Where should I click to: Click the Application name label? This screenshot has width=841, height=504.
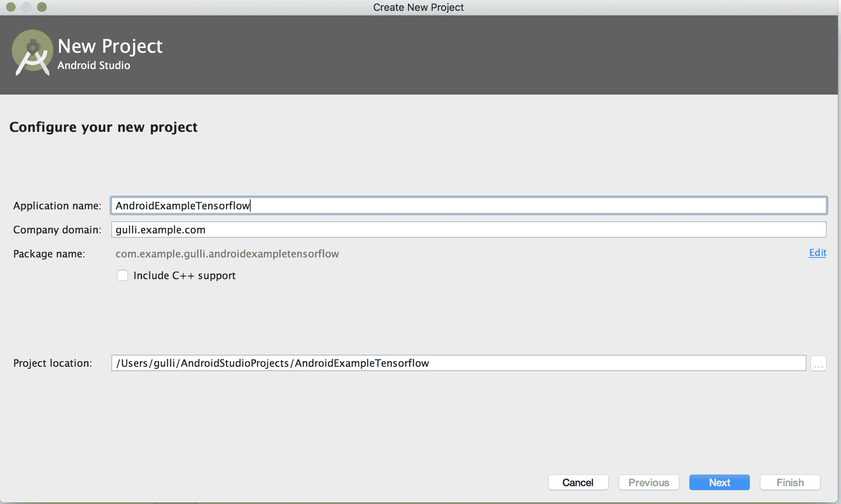point(57,205)
